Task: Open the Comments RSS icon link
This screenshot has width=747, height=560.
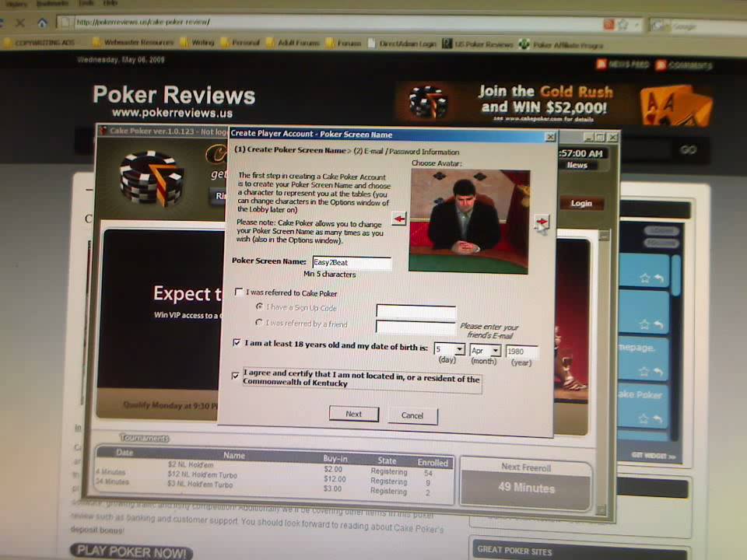Action: (x=661, y=65)
